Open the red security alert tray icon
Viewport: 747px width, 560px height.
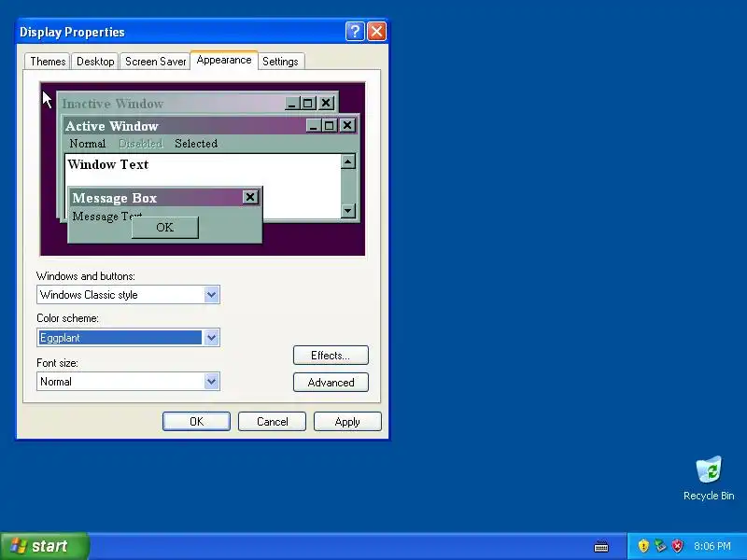click(678, 546)
